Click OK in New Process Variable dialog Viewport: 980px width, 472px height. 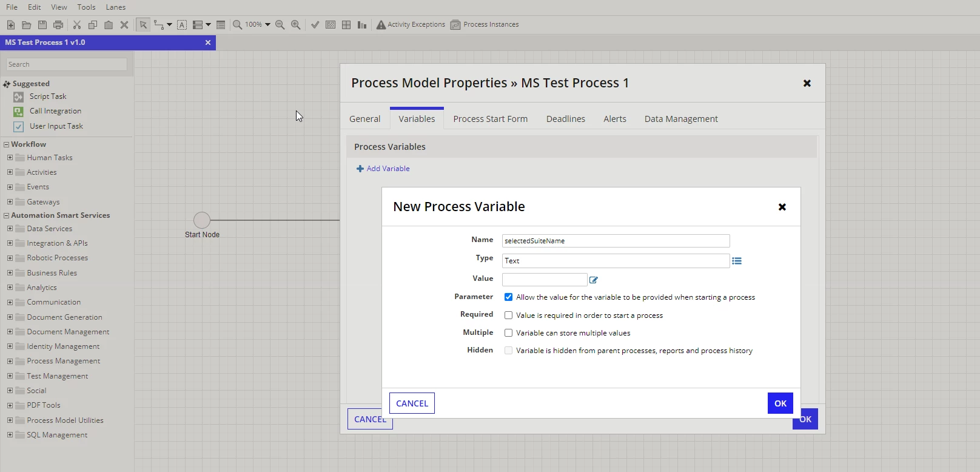point(780,403)
